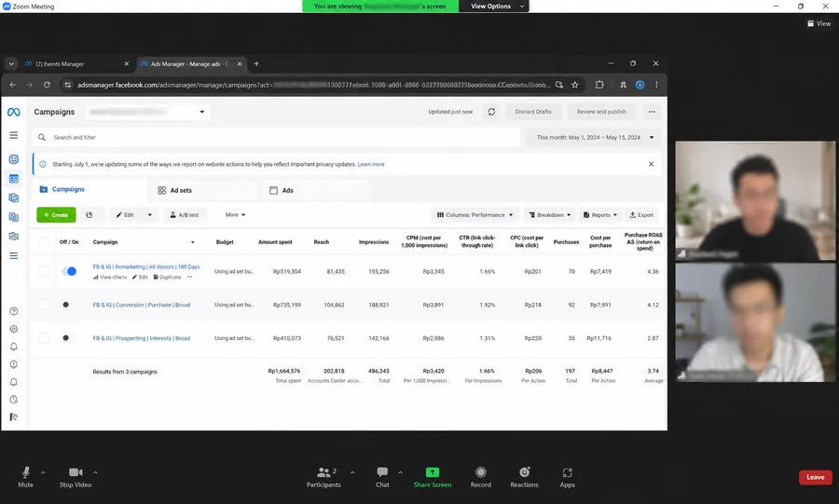Screen dimensions: 839x504
Task: Bookmark this page with the star icon
Action: 574,85
